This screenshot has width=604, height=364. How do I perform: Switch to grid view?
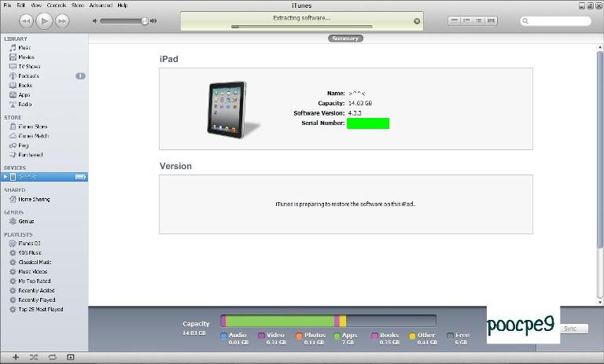tap(479, 20)
